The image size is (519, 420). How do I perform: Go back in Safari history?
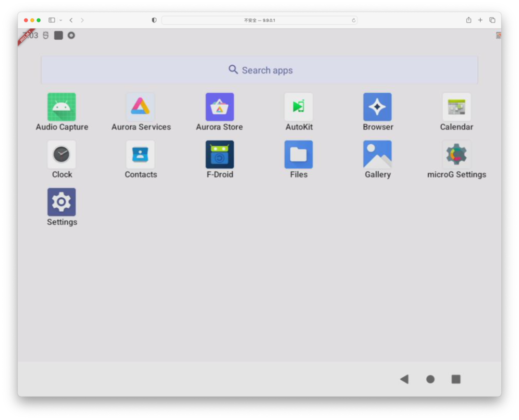pos(71,20)
